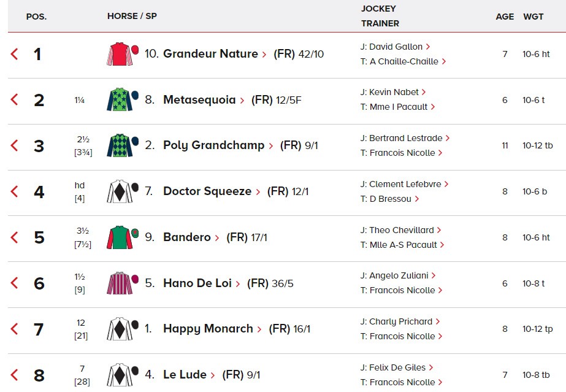The width and height of the screenshot is (566, 392).
Task: View jockey Felix De Giles's profile
Action: click(x=397, y=367)
